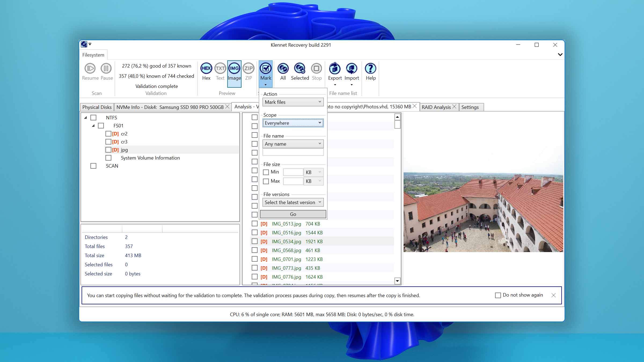Open the File versions dropdown
644x362 pixels.
(293, 202)
